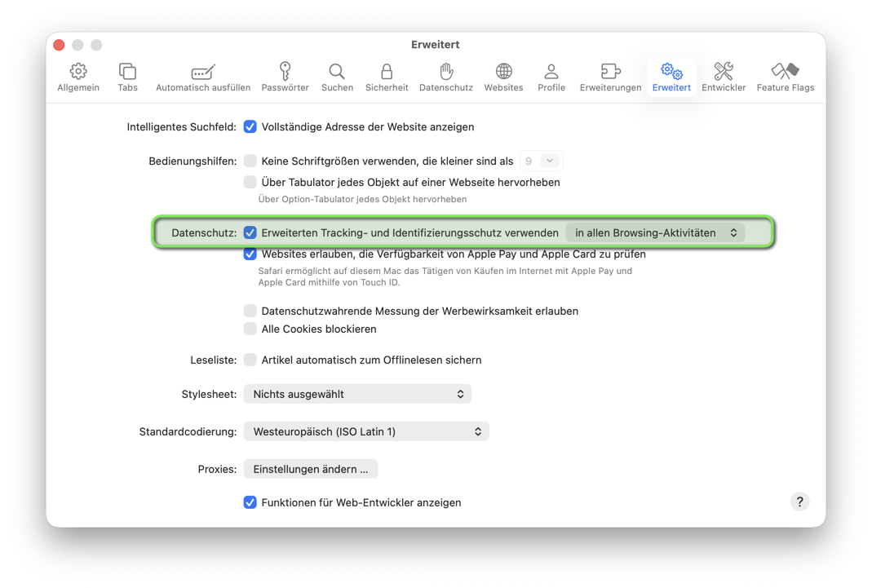Open Standardcodierung Westeuropäisch dropdown
This screenshot has width=872, height=588.
(366, 432)
